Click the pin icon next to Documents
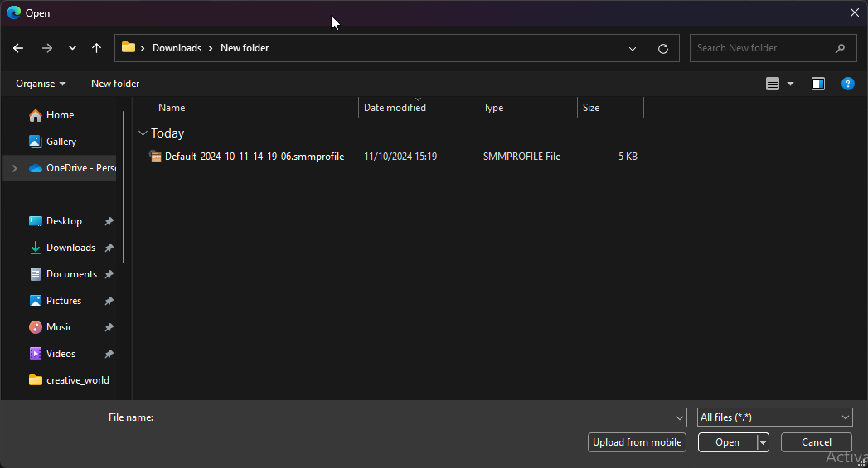 pos(109,274)
